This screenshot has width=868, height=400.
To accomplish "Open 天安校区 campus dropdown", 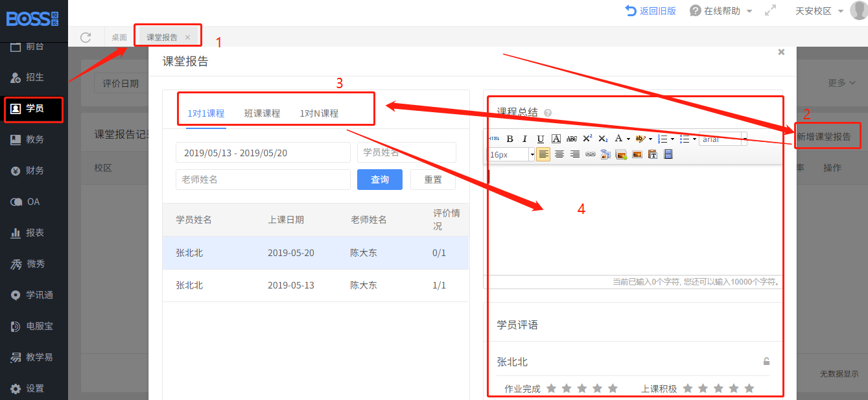I will click(x=819, y=11).
